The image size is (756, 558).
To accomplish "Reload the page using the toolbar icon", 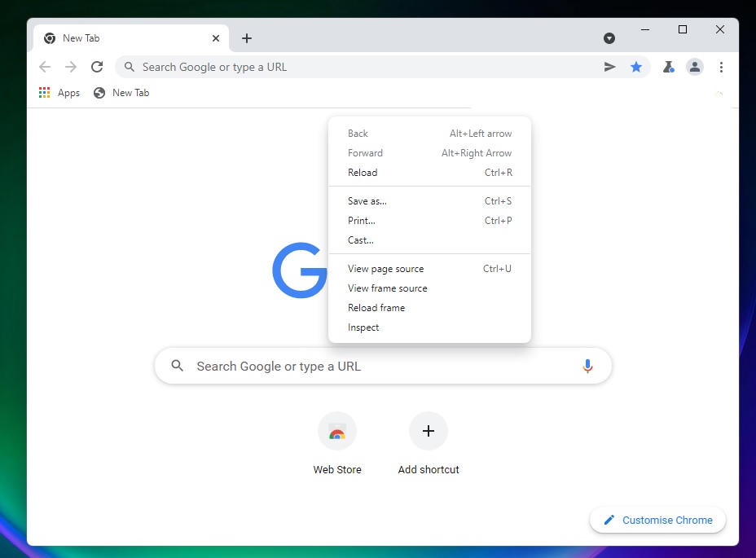I will 97,67.
